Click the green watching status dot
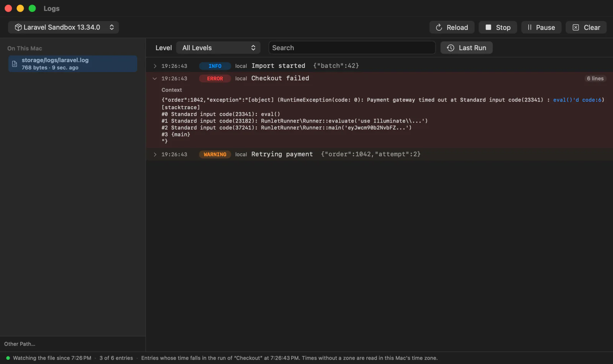This screenshot has height=364, width=613. pos(8,358)
